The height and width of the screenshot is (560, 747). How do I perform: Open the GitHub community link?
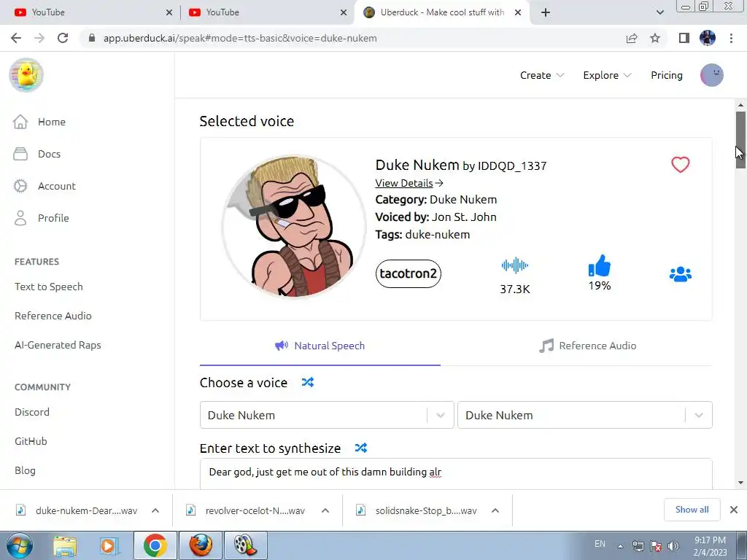pos(31,441)
